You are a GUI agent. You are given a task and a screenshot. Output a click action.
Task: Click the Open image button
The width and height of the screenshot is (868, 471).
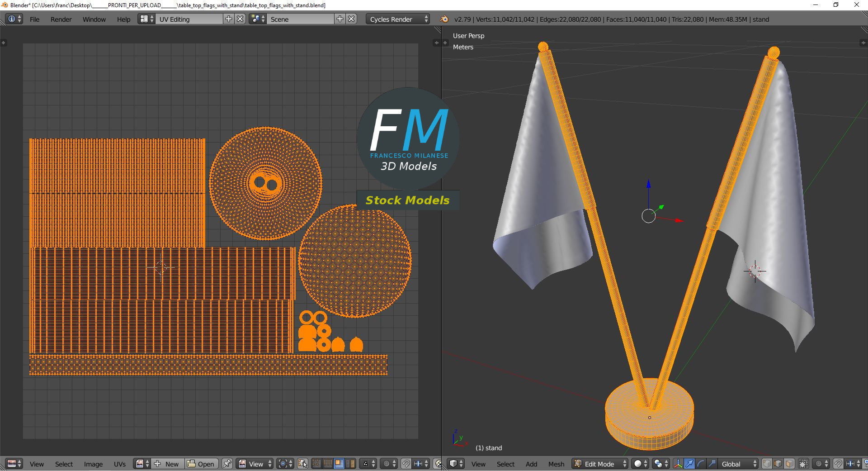pyautogui.click(x=201, y=464)
